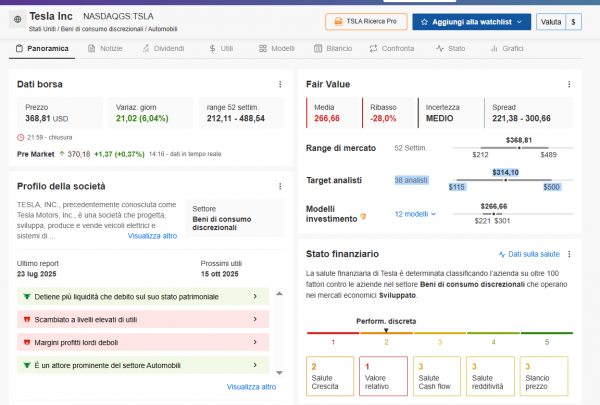
Task: Open 'Margini profitti lordi deboli' insight
Action: click(143, 342)
